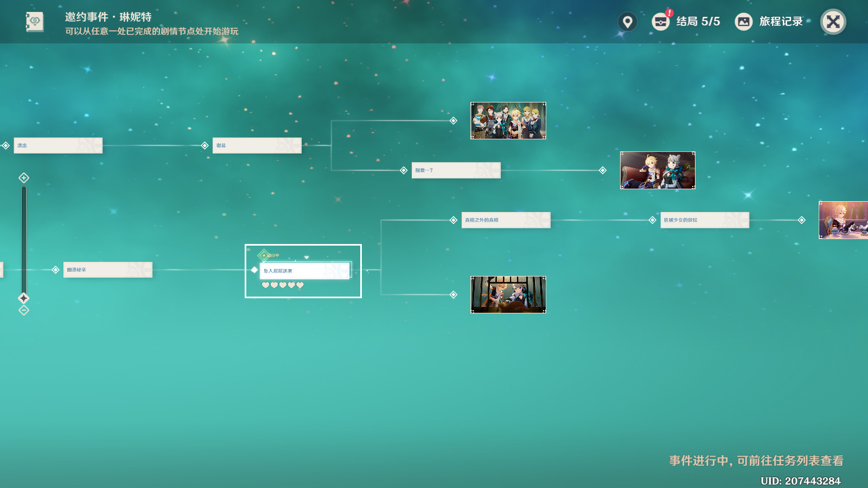Click the 邀约事件・琳妮特 title text
Screen dimensions: 868x488
108,17
